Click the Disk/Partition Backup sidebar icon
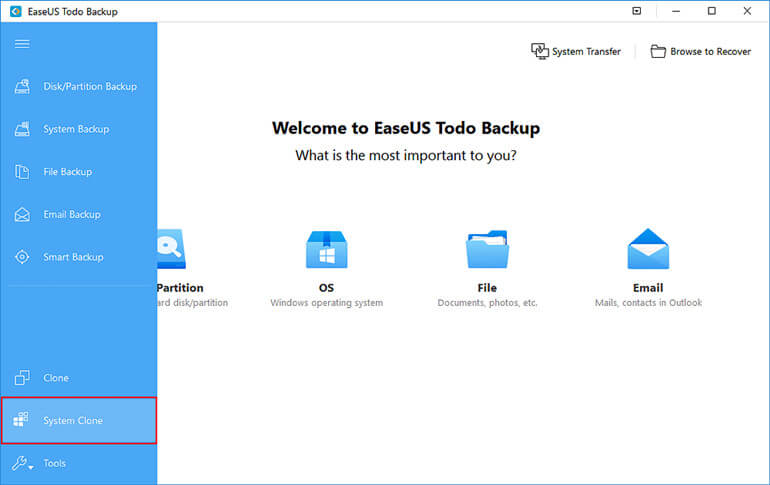This screenshot has width=770, height=485. 22,86
